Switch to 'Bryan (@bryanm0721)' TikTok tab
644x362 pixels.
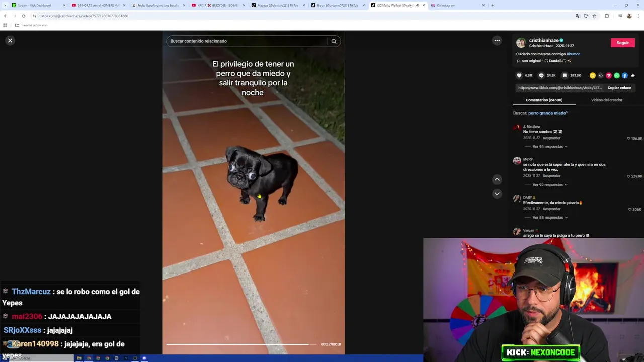(338, 5)
